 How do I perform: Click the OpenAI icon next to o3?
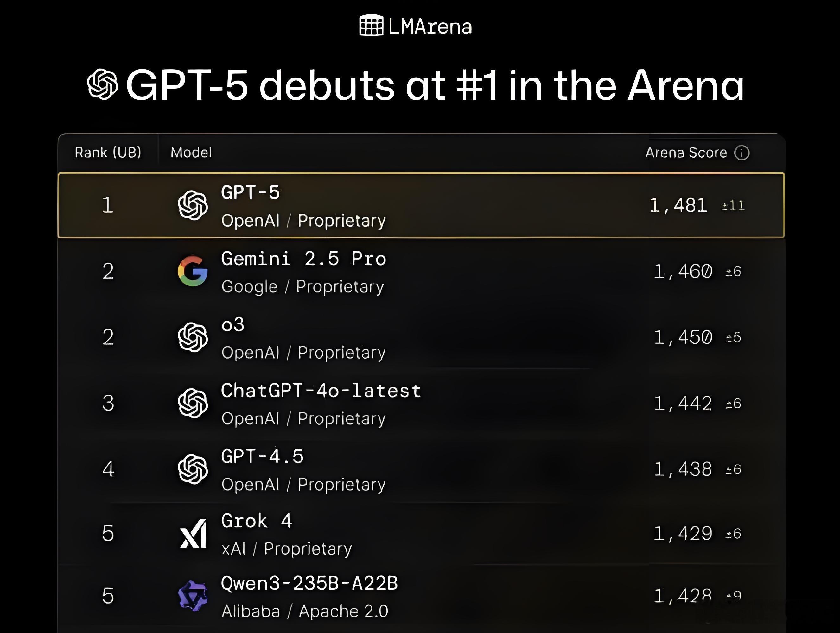tap(193, 337)
